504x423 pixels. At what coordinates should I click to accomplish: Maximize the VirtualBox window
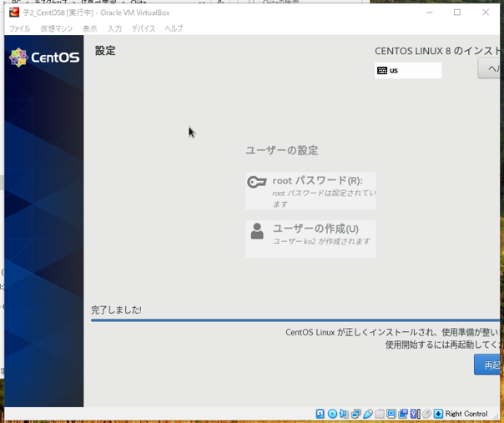pyautogui.click(x=457, y=13)
